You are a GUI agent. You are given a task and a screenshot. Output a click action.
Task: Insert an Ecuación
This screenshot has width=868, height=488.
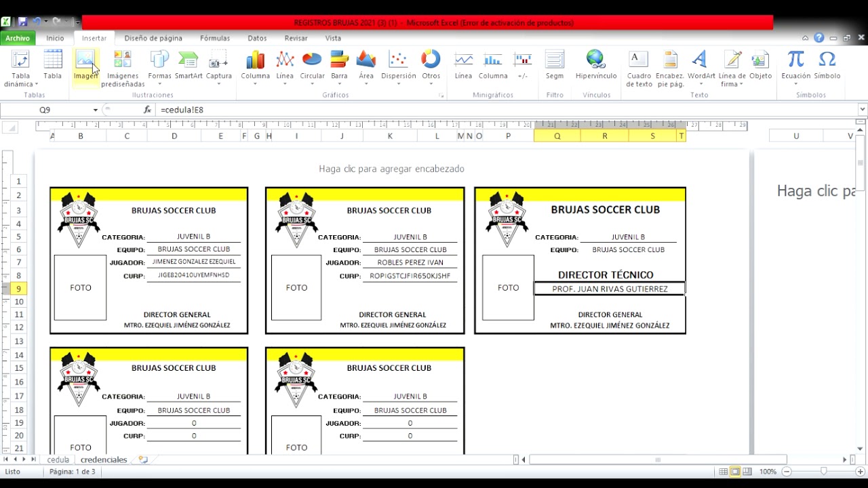point(796,69)
